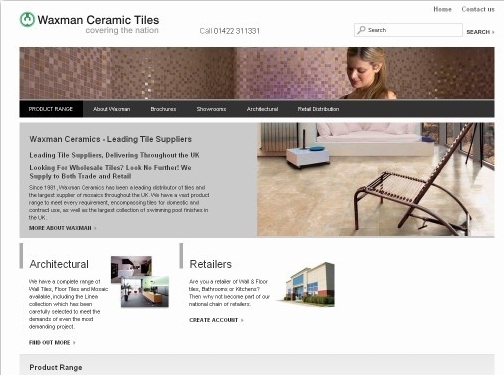Click the Retailers section heading
Image resolution: width=504 pixels, height=375 pixels.
tap(211, 264)
